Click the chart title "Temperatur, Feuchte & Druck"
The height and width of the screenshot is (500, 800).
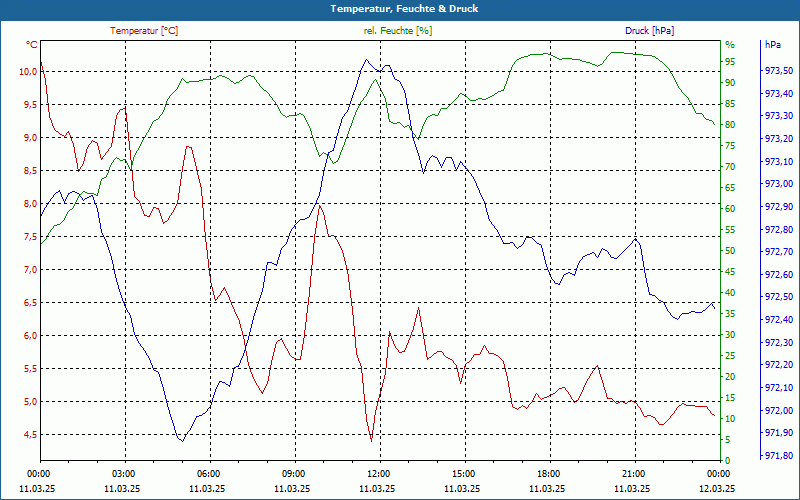(x=404, y=9)
